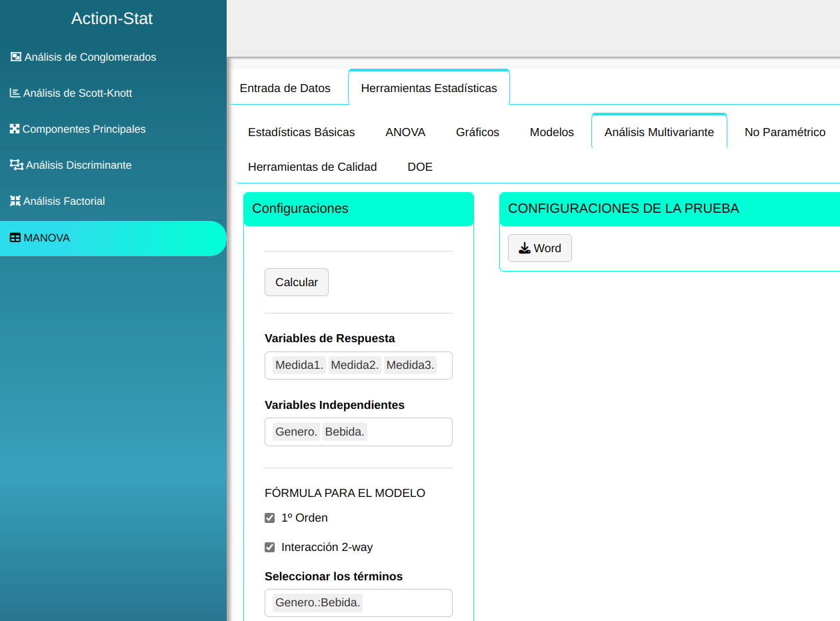Click the Análisis de Scott-Knott chart icon

pyautogui.click(x=15, y=93)
